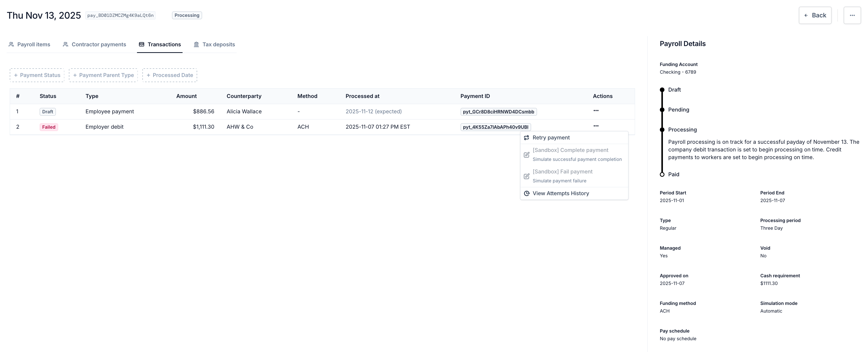Viewport: 868px width, 352px height.
Task: Click the Back button
Action: [x=815, y=16]
